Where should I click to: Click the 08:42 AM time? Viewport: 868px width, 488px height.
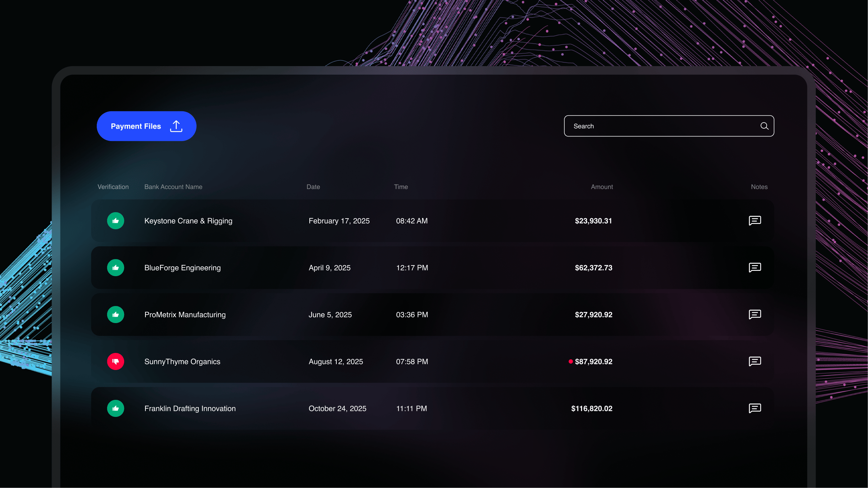pos(412,221)
